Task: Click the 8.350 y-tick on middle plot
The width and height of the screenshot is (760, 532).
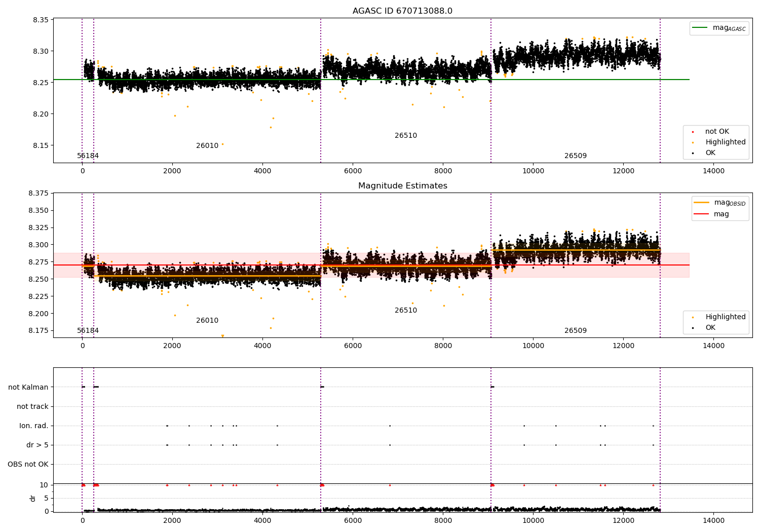Action: pyautogui.click(x=39, y=211)
